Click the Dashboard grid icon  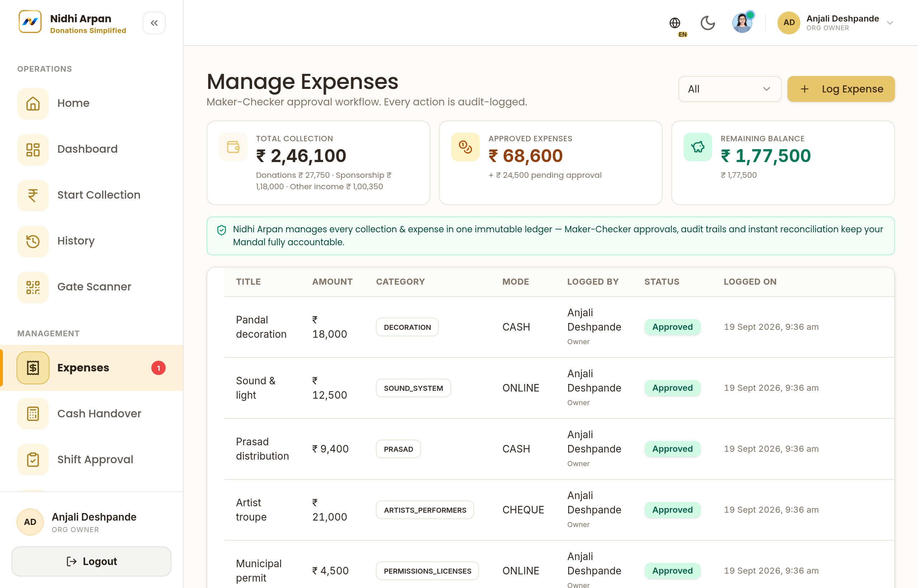pyautogui.click(x=33, y=149)
